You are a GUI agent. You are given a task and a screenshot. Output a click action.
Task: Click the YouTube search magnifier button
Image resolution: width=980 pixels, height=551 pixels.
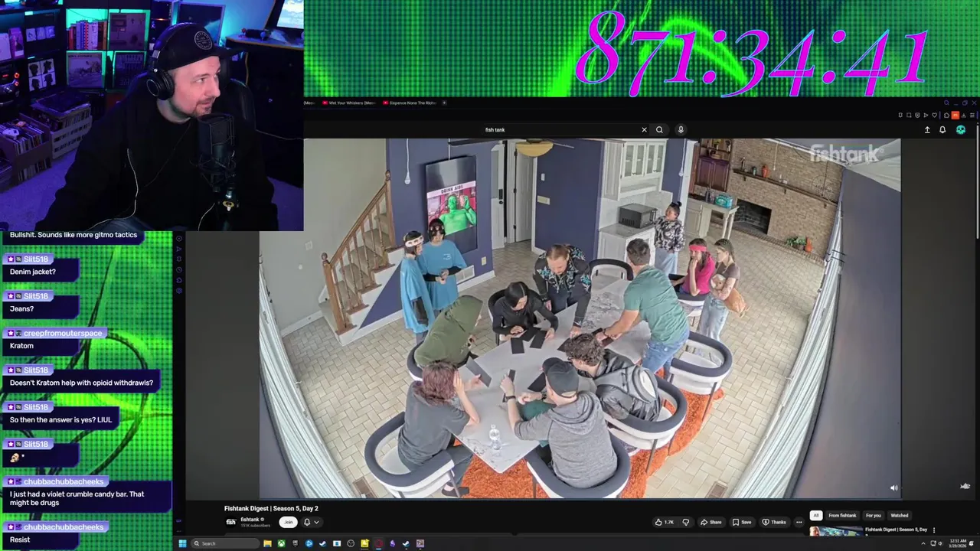pos(659,130)
